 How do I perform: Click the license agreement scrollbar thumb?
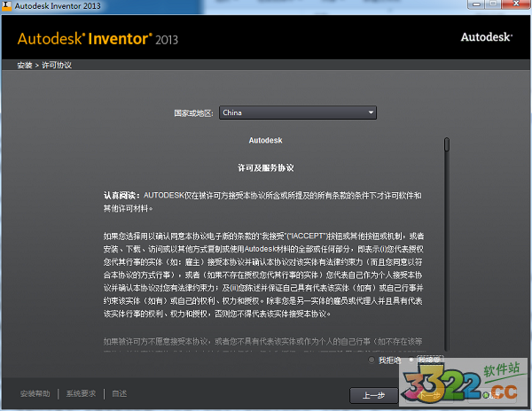447,144
